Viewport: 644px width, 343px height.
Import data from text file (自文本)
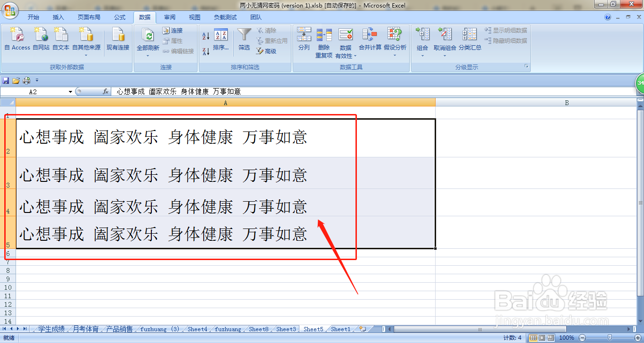pos(61,39)
